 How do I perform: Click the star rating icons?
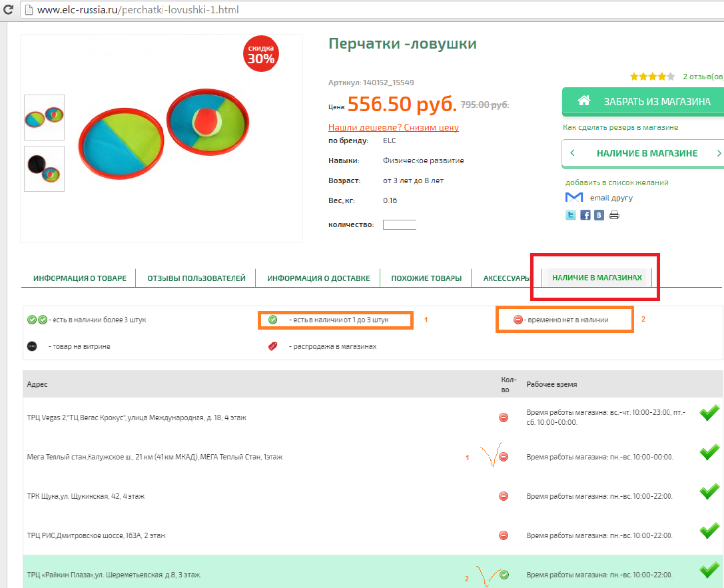click(653, 77)
